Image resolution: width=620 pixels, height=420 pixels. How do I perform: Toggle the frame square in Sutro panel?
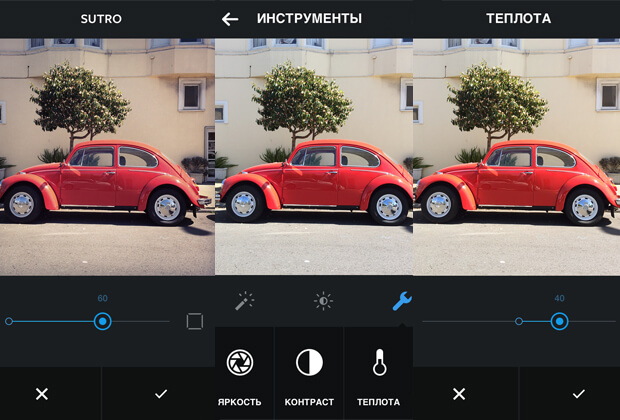pyautogui.click(x=195, y=321)
